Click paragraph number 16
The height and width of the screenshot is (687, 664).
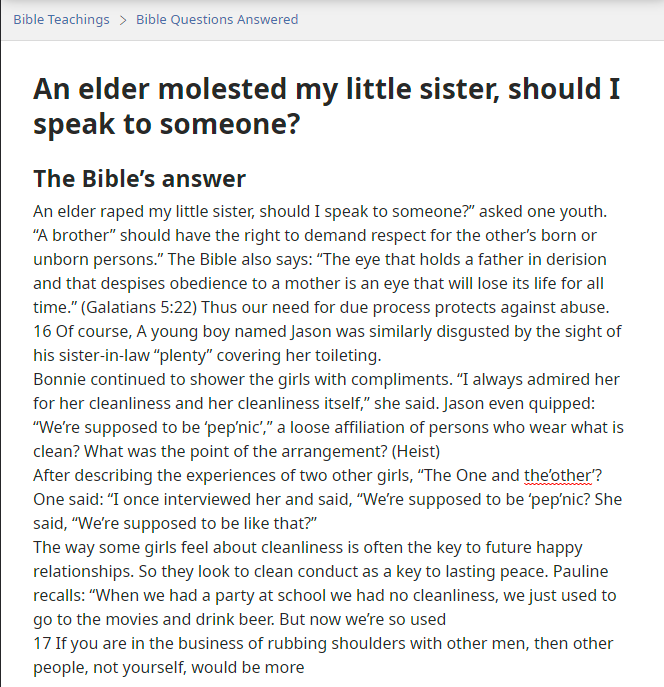pyautogui.click(x=42, y=331)
